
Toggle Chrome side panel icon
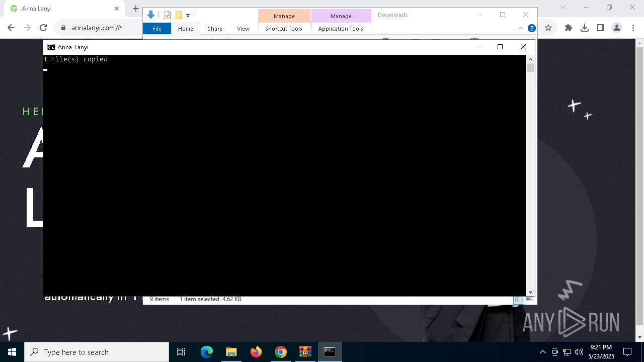pyautogui.click(x=601, y=28)
